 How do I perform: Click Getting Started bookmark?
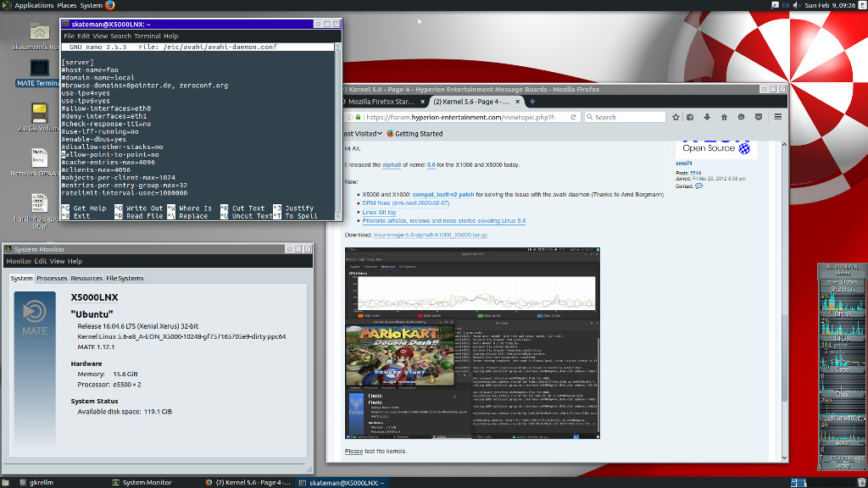(415, 134)
